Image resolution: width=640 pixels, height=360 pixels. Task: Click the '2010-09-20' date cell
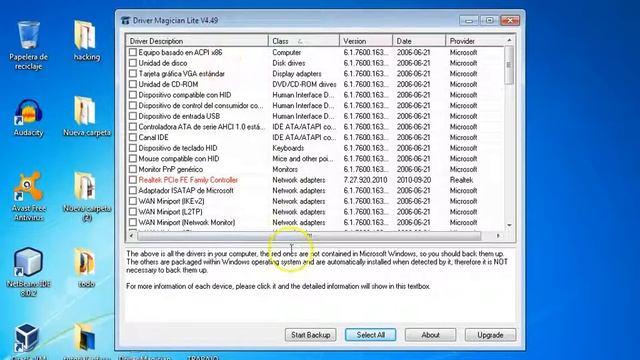(x=413, y=180)
